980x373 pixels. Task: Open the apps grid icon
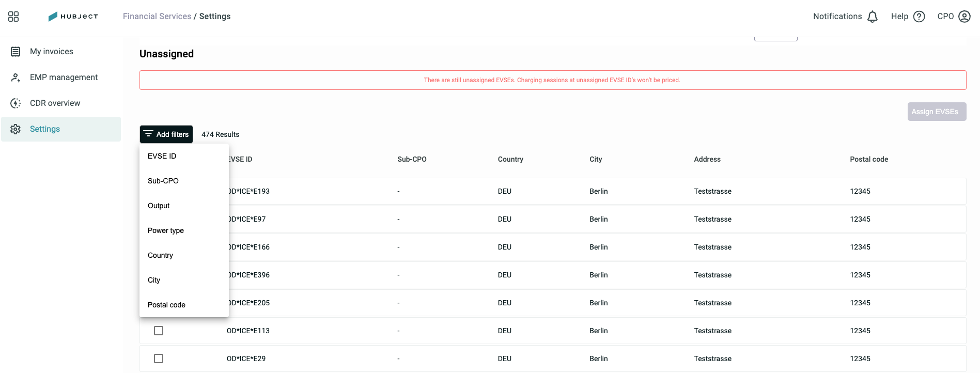(x=13, y=17)
